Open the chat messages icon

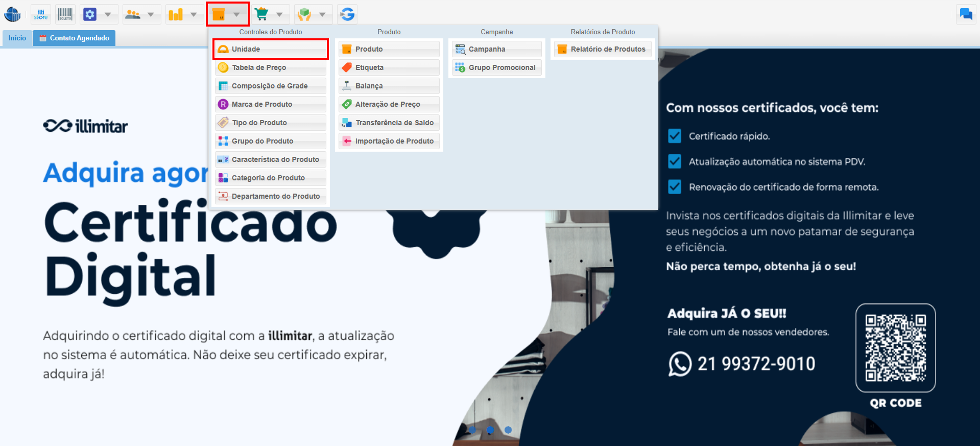(x=966, y=14)
